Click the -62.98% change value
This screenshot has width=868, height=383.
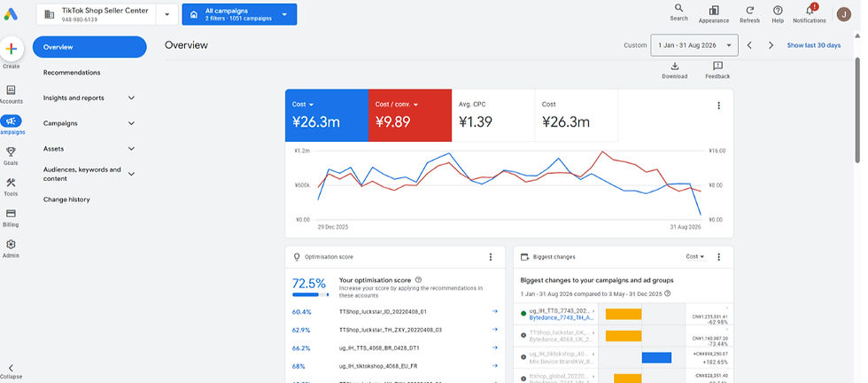(x=718, y=322)
